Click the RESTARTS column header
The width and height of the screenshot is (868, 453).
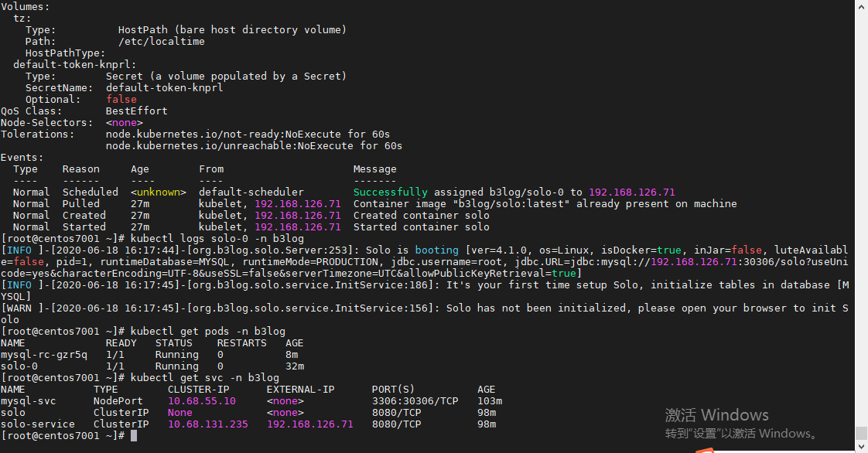[x=242, y=343]
